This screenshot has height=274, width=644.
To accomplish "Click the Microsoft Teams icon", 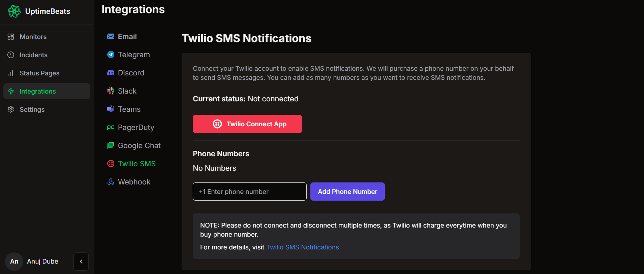I will pos(111,109).
